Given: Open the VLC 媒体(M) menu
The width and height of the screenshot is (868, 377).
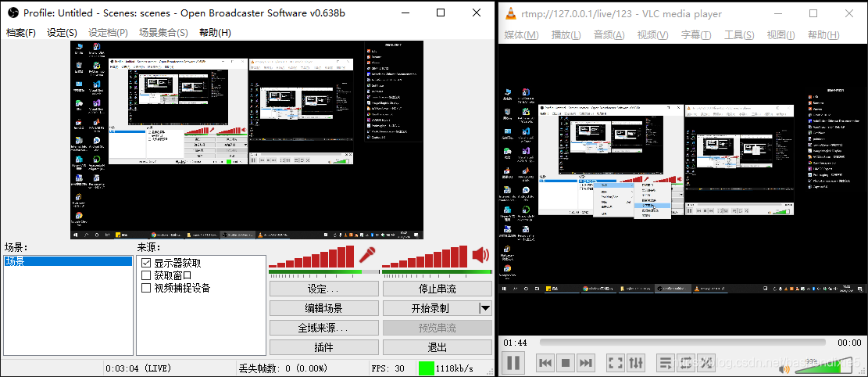Looking at the screenshot, I should coord(521,35).
